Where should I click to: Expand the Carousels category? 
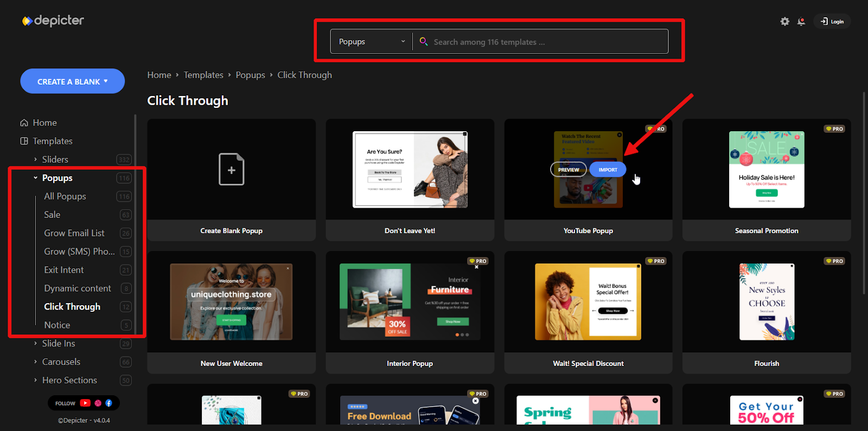[61, 362]
